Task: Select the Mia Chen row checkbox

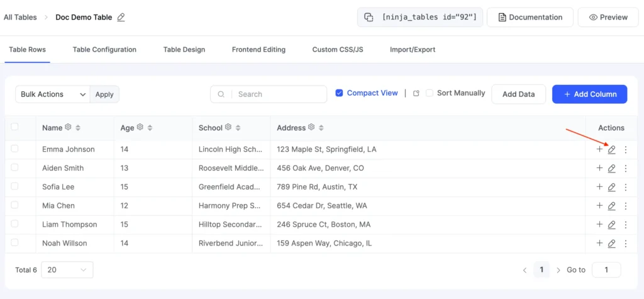Action: 14,205
